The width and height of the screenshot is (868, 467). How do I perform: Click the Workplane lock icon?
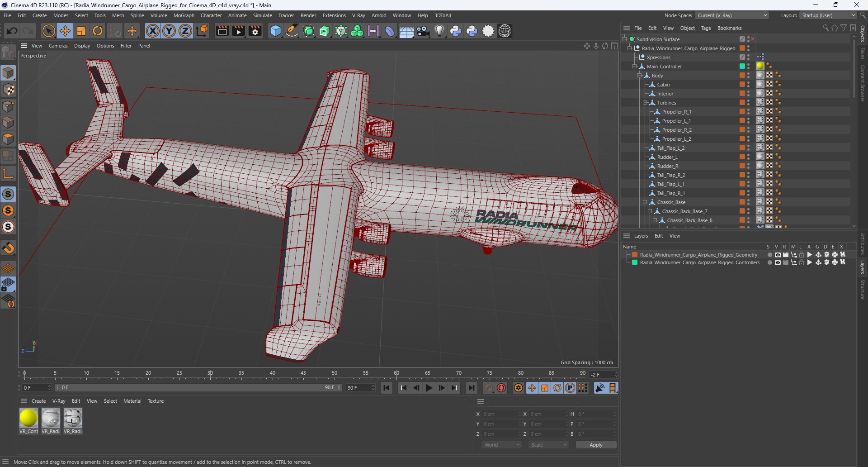coord(8,285)
